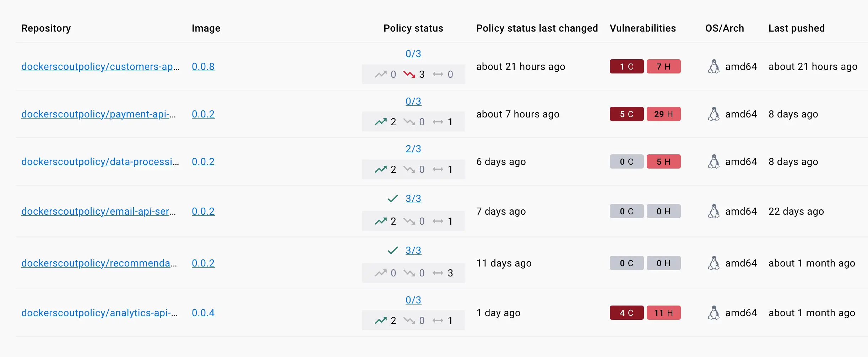Click the upward trend arrow on analytics-api row

[380, 320]
